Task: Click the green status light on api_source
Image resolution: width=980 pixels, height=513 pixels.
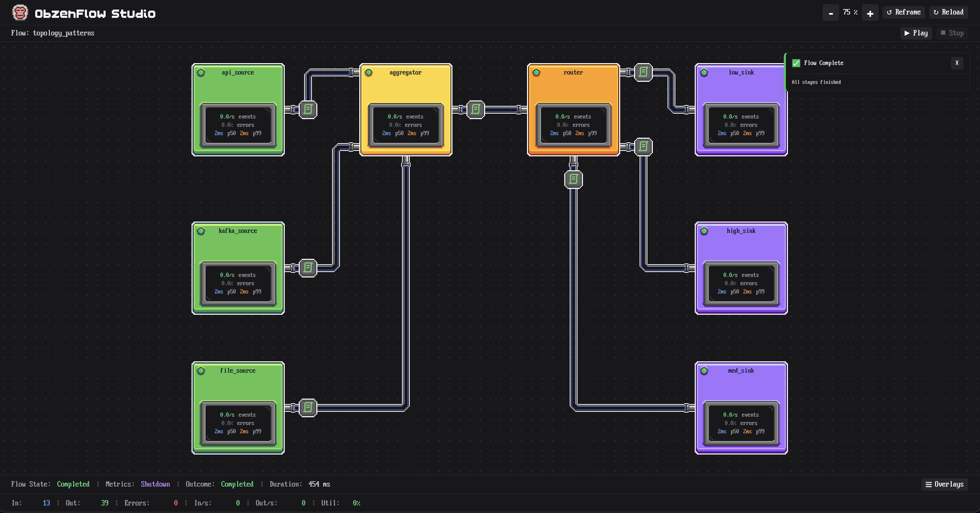Action: 201,73
